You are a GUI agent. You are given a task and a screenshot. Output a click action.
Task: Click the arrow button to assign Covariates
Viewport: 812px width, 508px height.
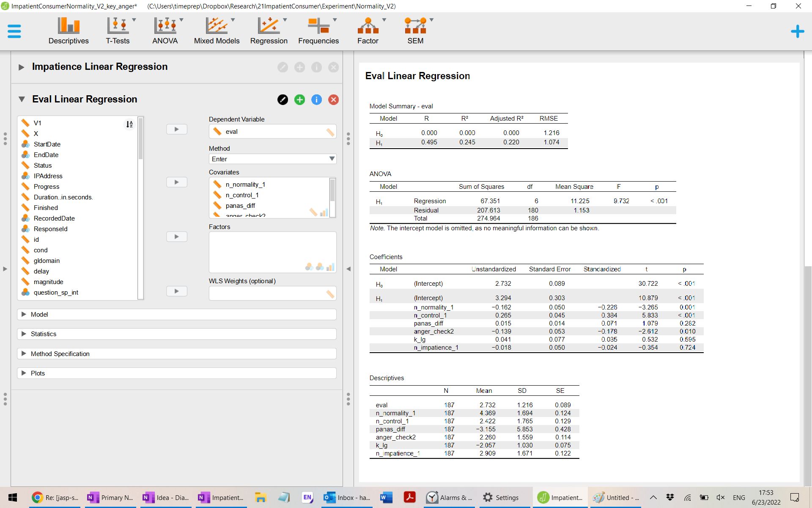click(x=176, y=182)
